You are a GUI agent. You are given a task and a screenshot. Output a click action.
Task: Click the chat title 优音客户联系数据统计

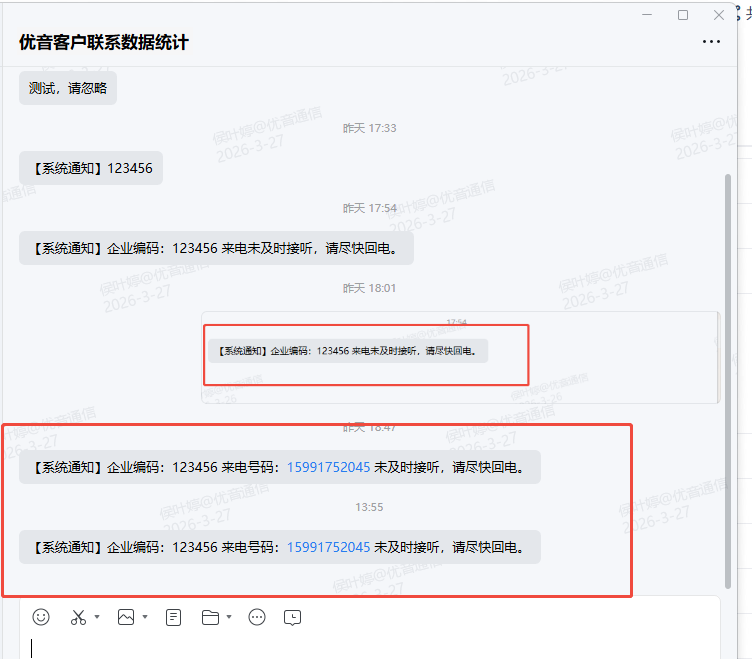[104, 42]
